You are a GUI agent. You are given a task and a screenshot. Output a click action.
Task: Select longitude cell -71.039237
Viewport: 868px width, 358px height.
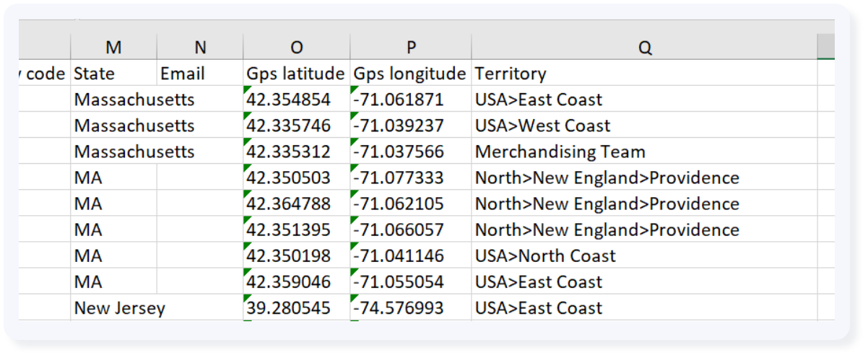point(410,126)
